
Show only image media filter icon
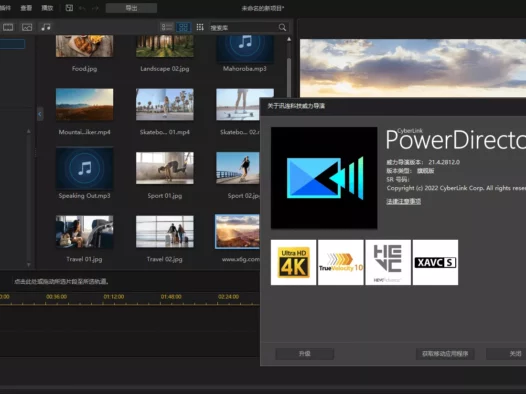tap(27, 27)
